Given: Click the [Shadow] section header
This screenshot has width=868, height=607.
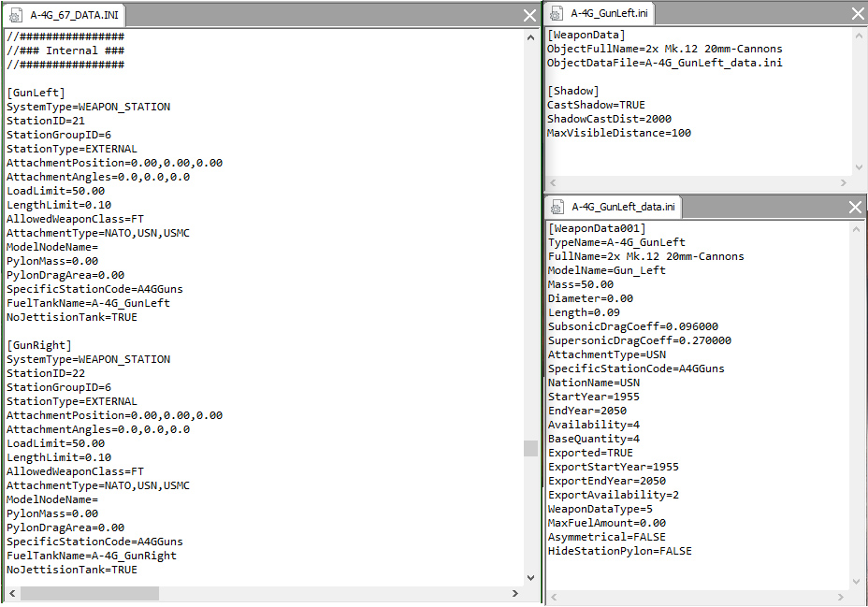Looking at the screenshot, I should tap(573, 91).
